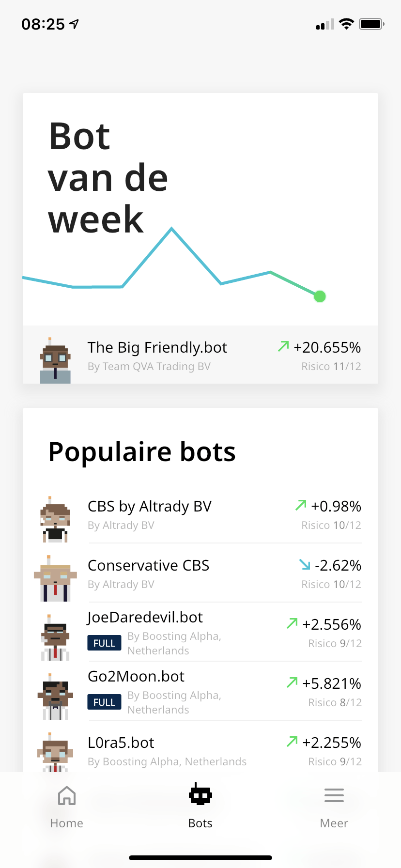Tap the +5.821% return of Go2Moon.bot
The image size is (401, 868).
[x=331, y=683]
